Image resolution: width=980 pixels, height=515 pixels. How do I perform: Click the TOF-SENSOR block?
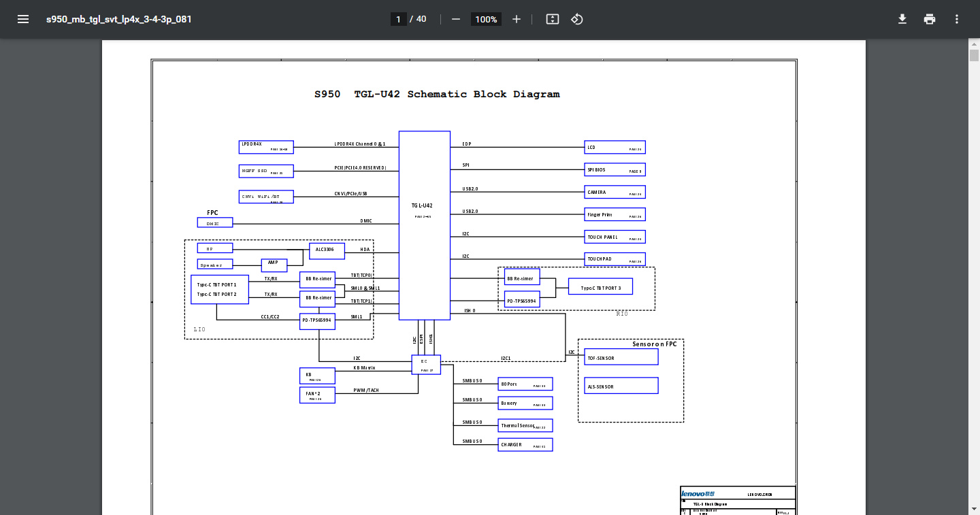pyautogui.click(x=621, y=357)
